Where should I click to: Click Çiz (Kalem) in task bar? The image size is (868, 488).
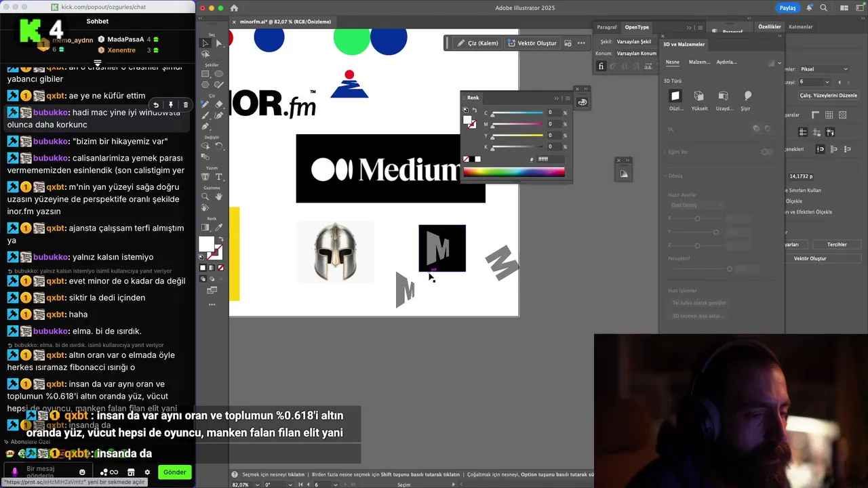pos(477,43)
